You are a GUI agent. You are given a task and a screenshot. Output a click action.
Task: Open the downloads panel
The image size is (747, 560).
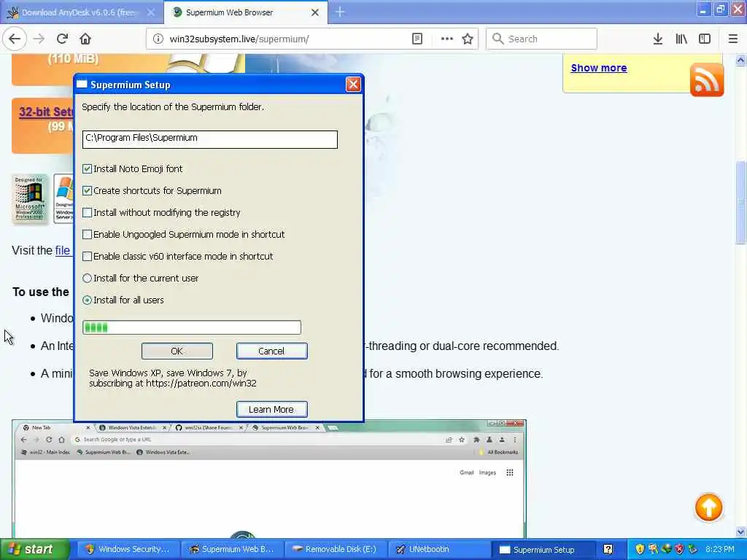click(658, 39)
